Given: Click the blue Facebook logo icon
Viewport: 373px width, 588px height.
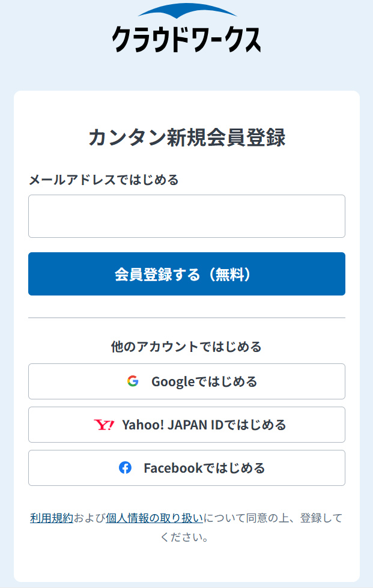Looking at the screenshot, I should pos(125,468).
